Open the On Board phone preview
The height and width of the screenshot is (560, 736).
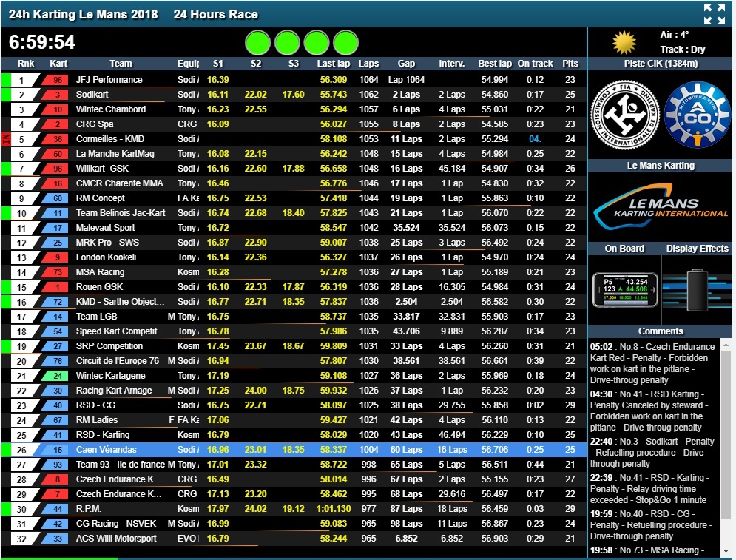tap(625, 291)
